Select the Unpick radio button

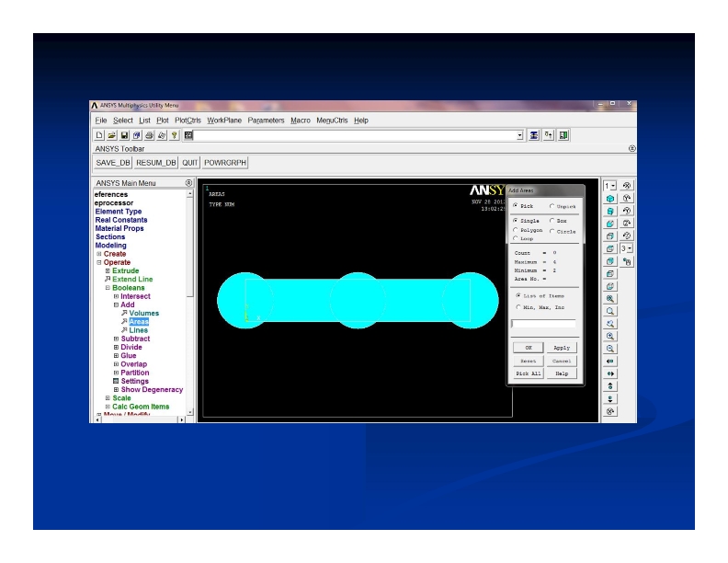552,206
